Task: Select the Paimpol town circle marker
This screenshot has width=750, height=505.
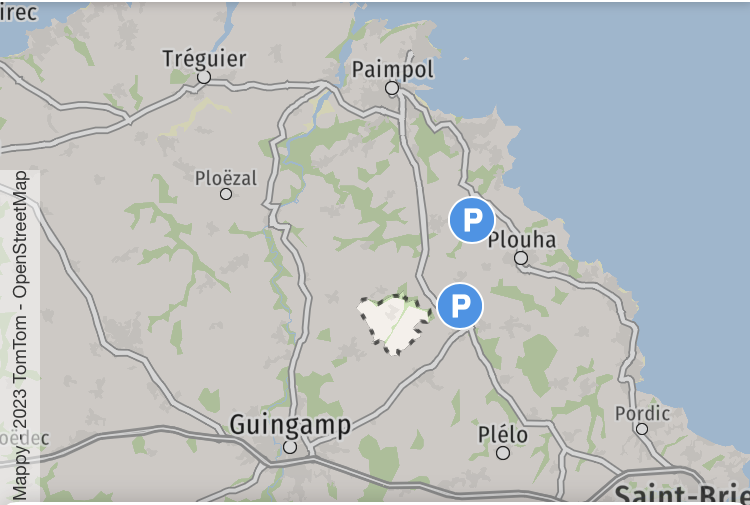Action: 392,88
